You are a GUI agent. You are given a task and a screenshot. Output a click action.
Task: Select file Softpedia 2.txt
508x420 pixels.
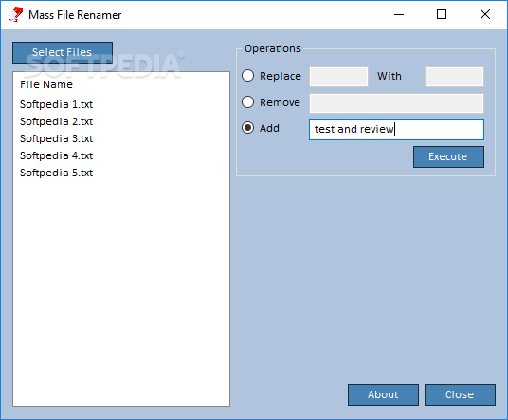click(x=56, y=121)
